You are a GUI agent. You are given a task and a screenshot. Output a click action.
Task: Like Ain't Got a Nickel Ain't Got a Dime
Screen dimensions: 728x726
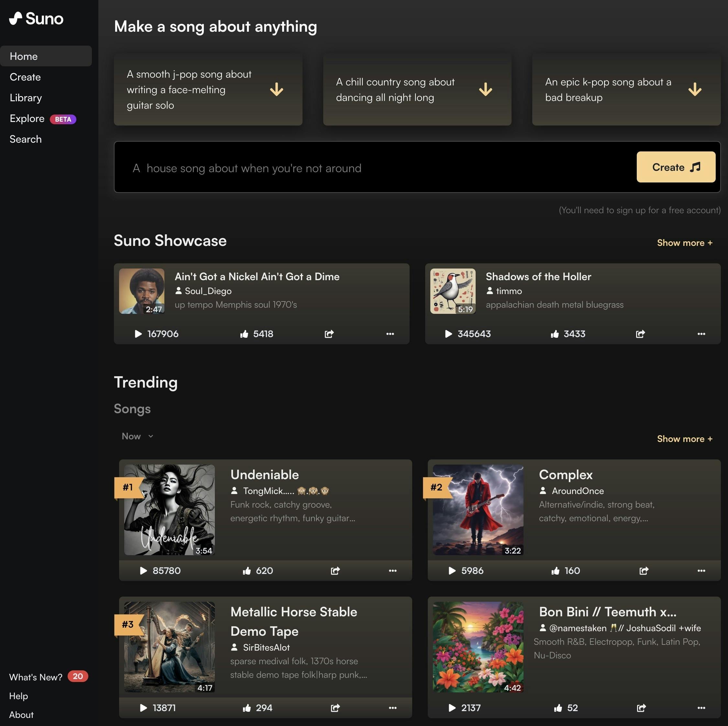[x=245, y=334]
